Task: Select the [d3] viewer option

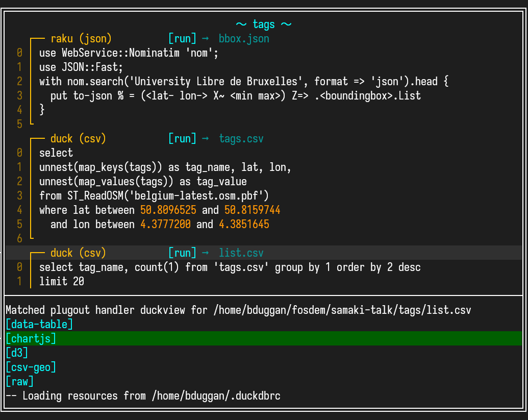Action: coord(17,353)
